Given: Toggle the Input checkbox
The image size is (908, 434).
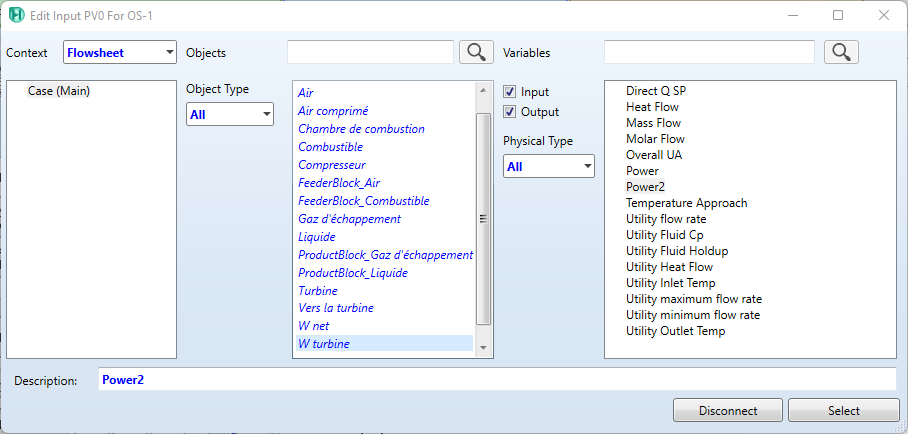Looking at the screenshot, I should pyautogui.click(x=510, y=92).
